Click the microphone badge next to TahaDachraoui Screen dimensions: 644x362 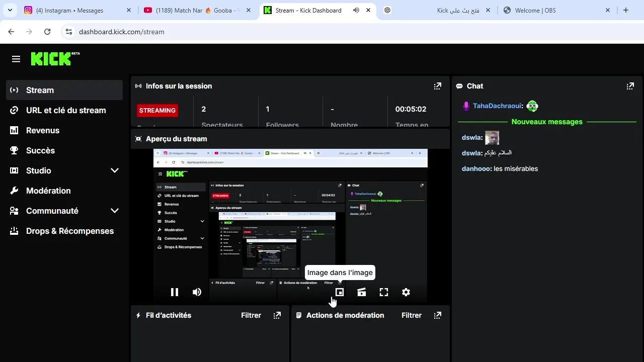(x=466, y=106)
